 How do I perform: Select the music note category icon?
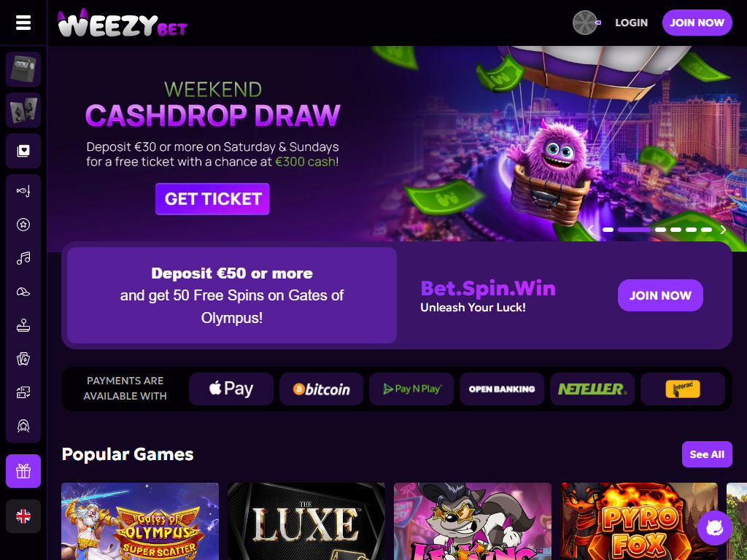(x=23, y=258)
